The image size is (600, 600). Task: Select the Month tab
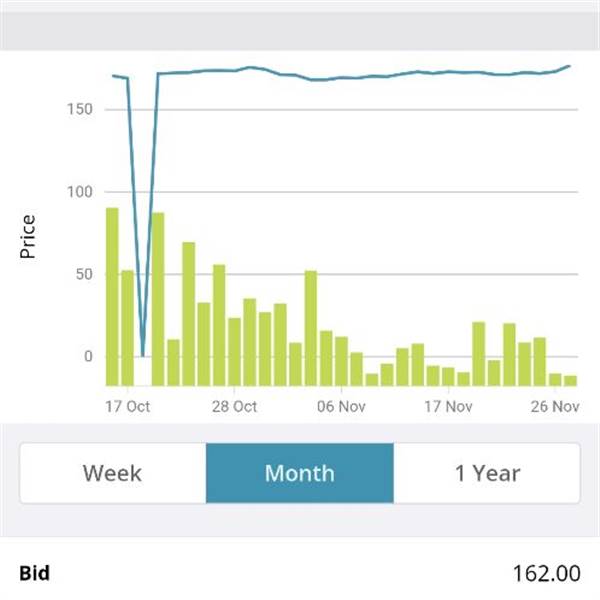(x=299, y=473)
